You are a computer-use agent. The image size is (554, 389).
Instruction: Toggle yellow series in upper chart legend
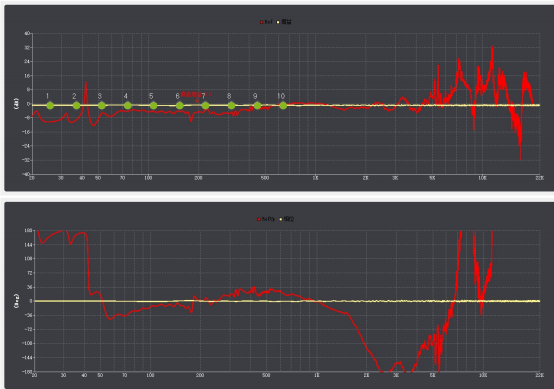coord(284,22)
